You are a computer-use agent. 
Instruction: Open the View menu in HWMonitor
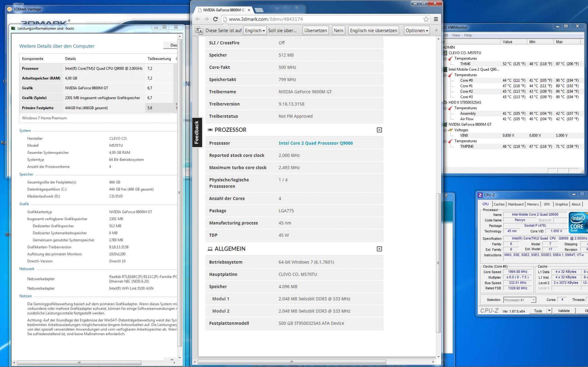[x=456, y=35]
